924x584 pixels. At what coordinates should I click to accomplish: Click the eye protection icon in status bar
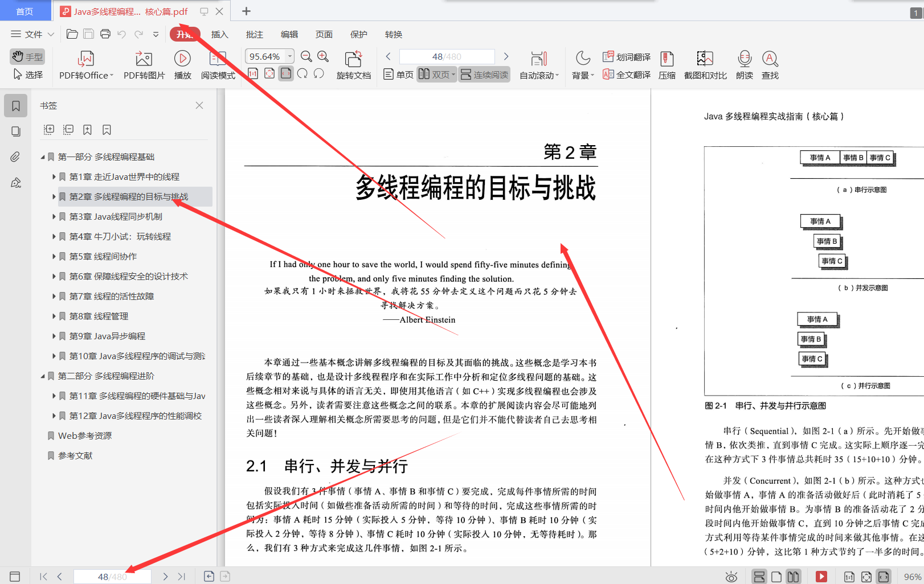tap(731, 577)
